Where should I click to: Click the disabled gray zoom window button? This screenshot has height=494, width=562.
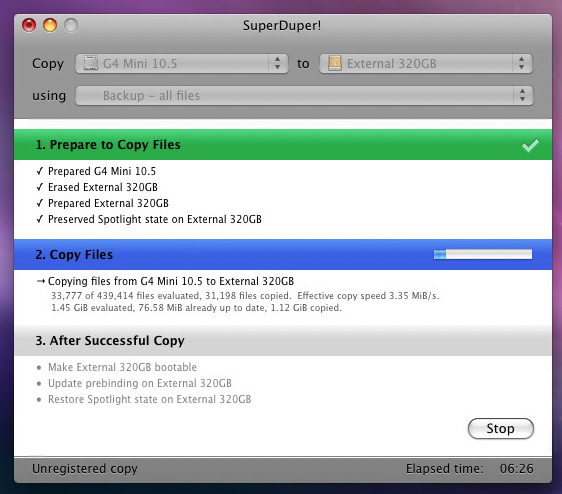71,25
